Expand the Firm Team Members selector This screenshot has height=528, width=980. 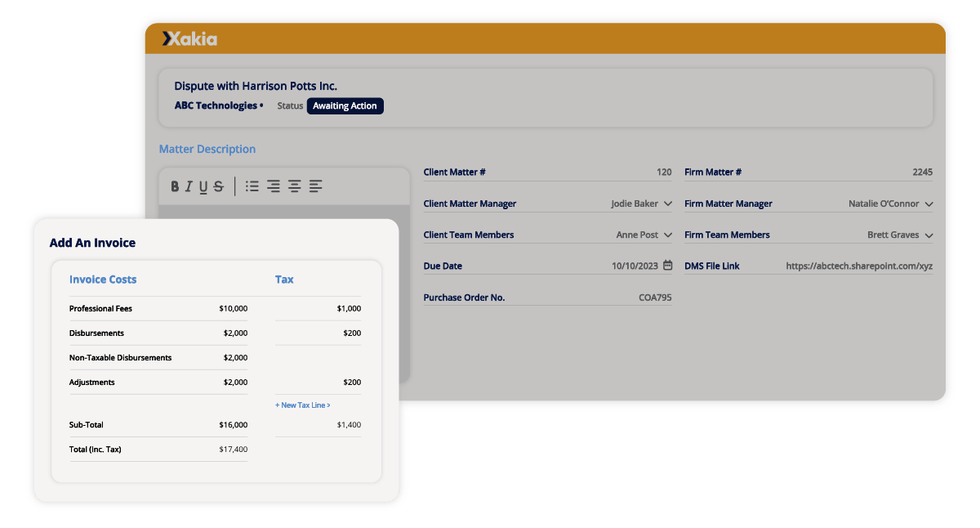[929, 235]
